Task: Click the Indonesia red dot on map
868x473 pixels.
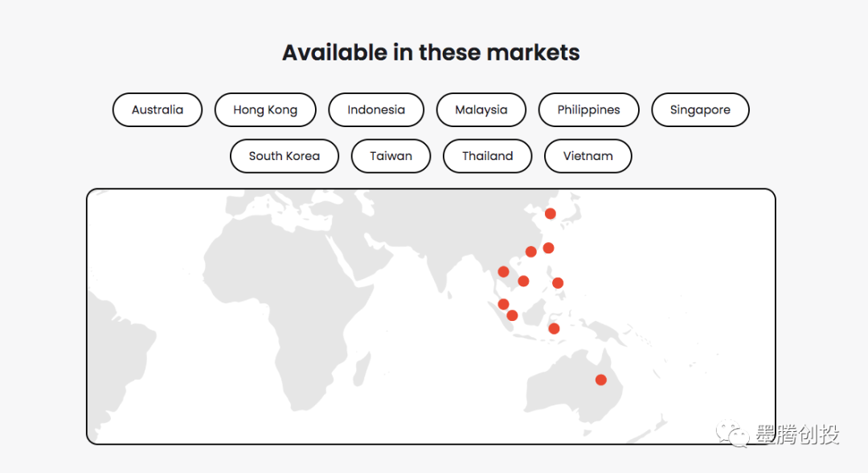Action: tap(554, 328)
